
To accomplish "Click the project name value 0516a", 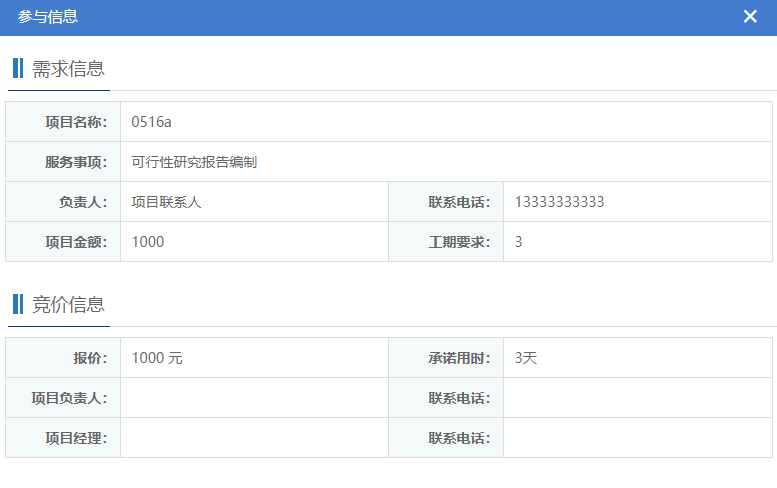I will (152, 122).
